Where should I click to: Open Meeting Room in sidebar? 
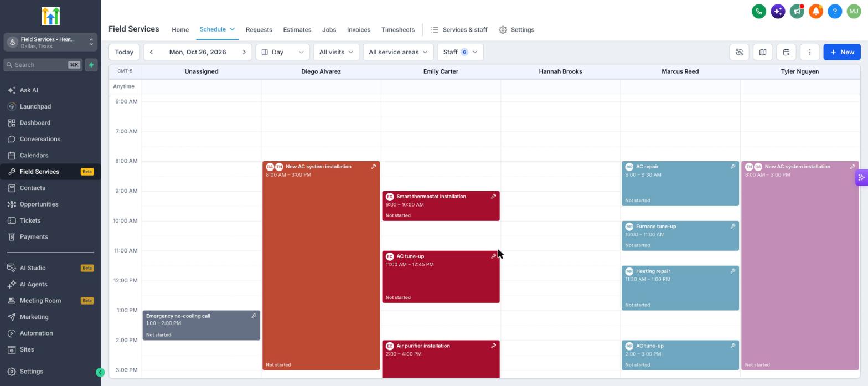tap(50, 301)
